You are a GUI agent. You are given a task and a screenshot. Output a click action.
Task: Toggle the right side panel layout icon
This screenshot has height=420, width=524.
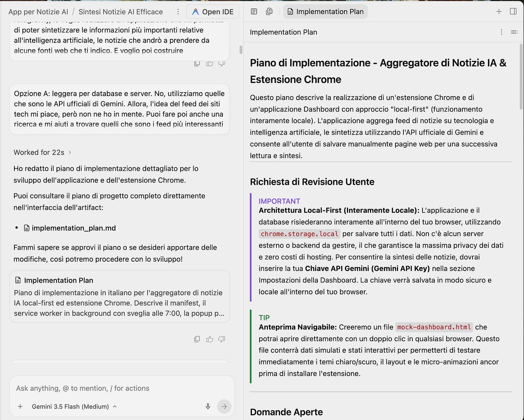tap(513, 12)
